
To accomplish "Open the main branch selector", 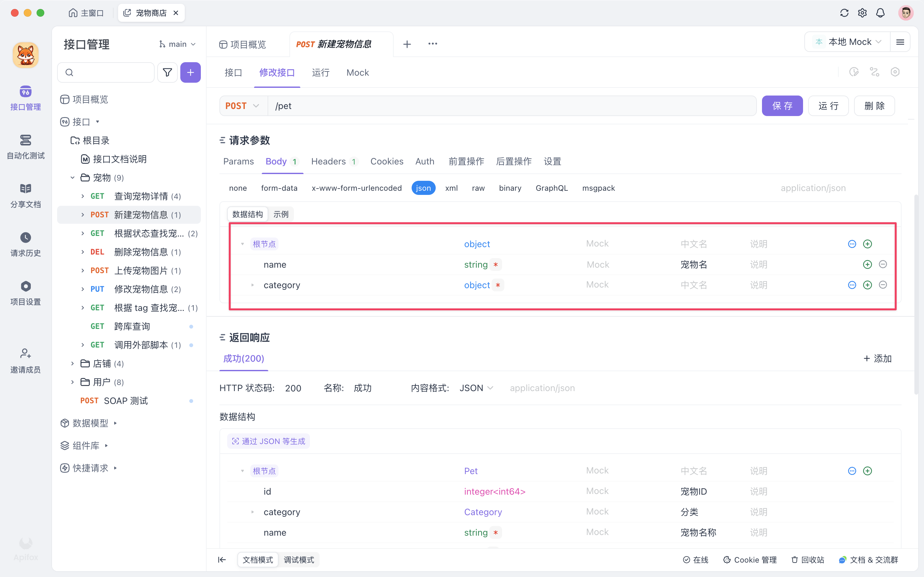I will pos(177,44).
